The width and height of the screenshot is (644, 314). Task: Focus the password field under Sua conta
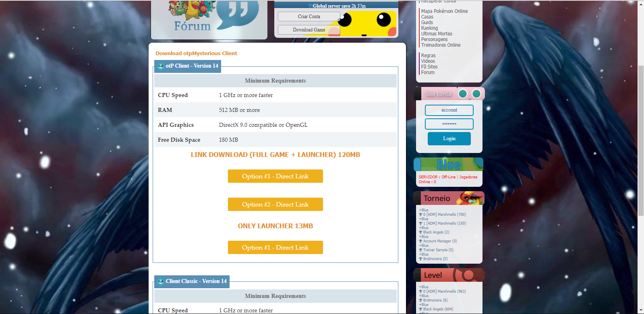pyautogui.click(x=449, y=124)
